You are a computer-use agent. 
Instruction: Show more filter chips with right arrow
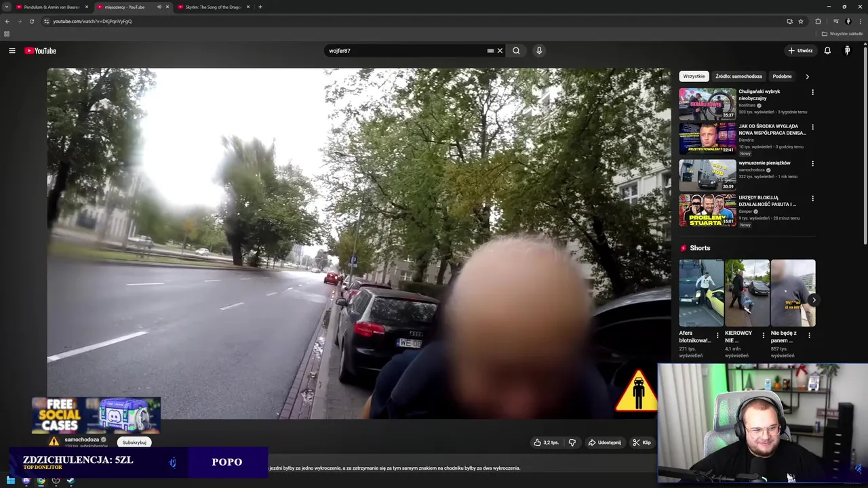tap(807, 77)
